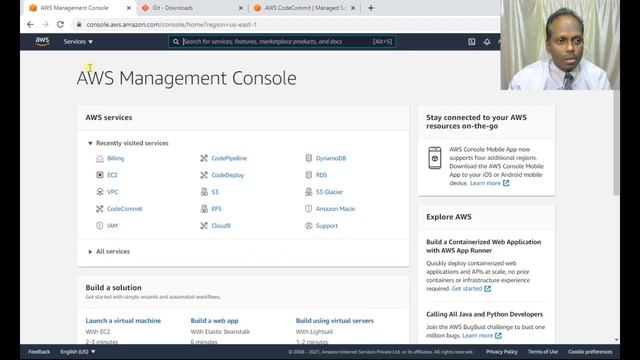Viewport: 640px width, 360px height.
Task: Open the Services dropdown menu
Action: (x=78, y=42)
